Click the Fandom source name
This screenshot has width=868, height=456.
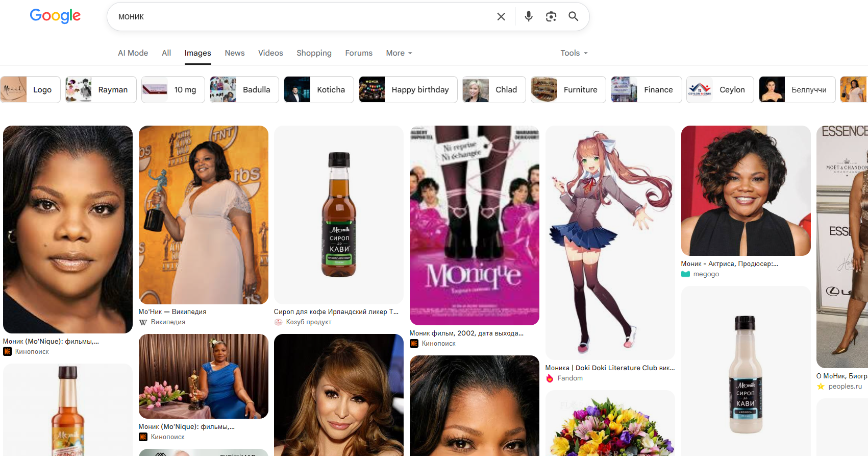point(570,378)
